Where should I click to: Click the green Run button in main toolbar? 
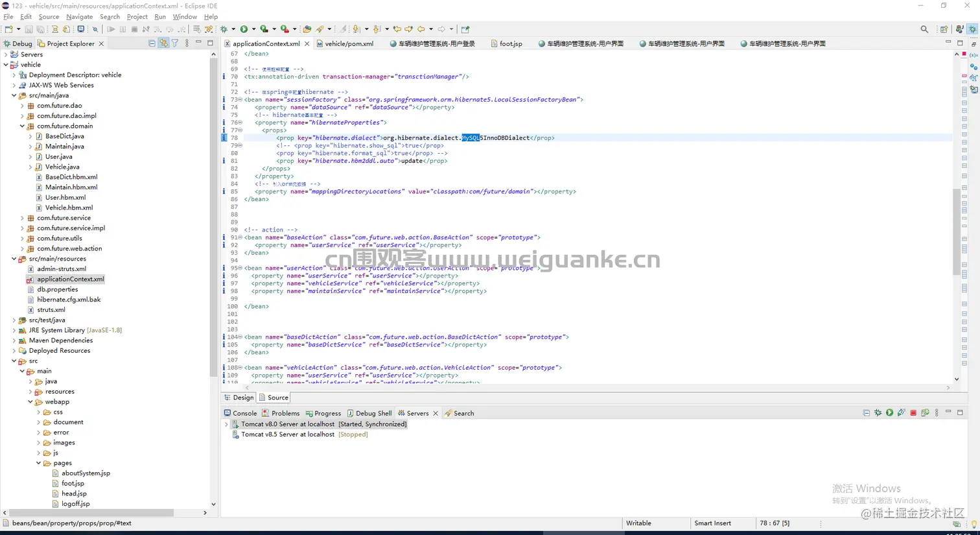244,29
